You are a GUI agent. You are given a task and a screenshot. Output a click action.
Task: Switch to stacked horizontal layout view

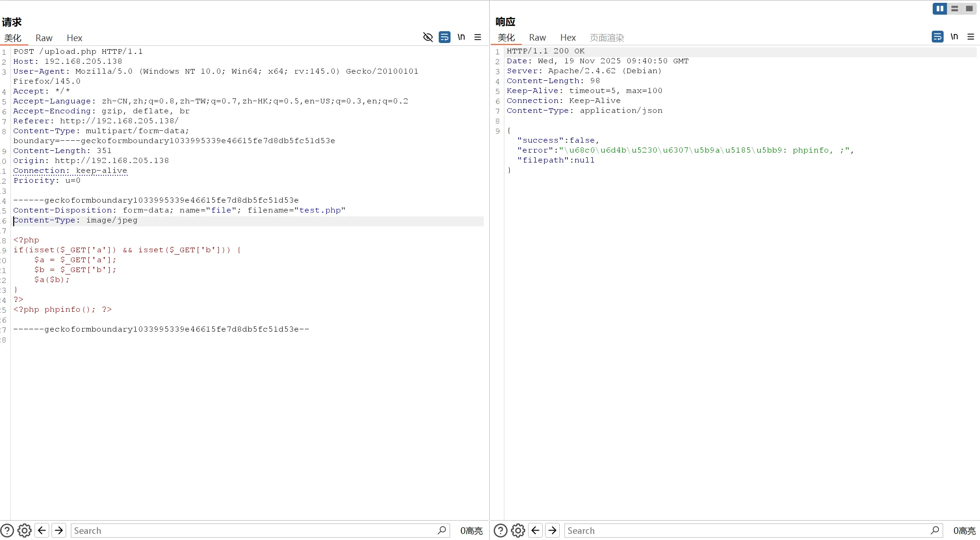coord(954,9)
